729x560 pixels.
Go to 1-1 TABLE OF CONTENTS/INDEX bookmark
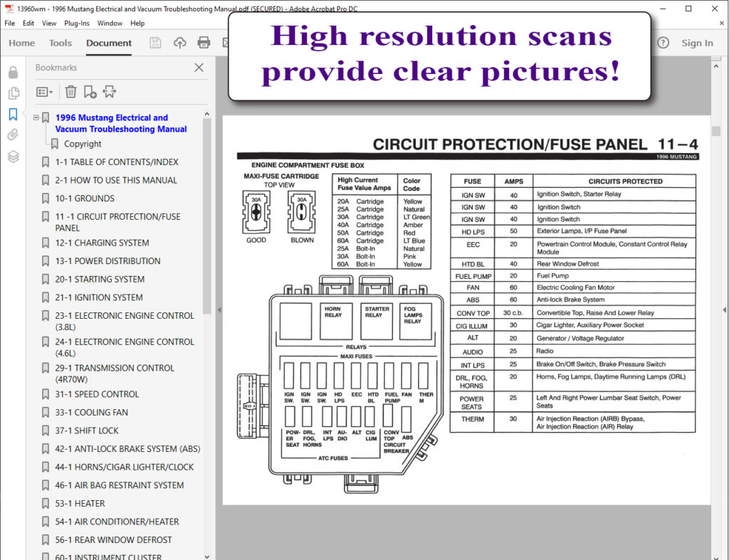tap(117, 162)
